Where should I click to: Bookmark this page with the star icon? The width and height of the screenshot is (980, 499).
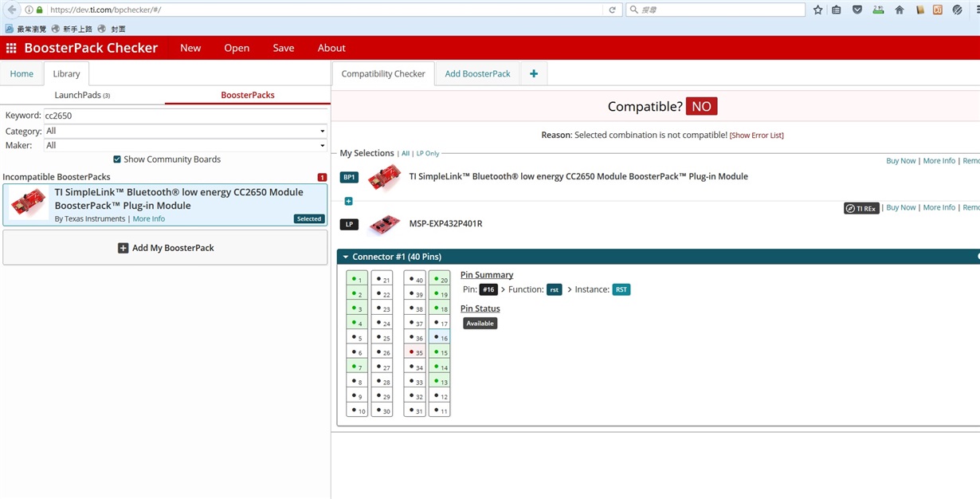pyautogui.click(x=817, y=10)
